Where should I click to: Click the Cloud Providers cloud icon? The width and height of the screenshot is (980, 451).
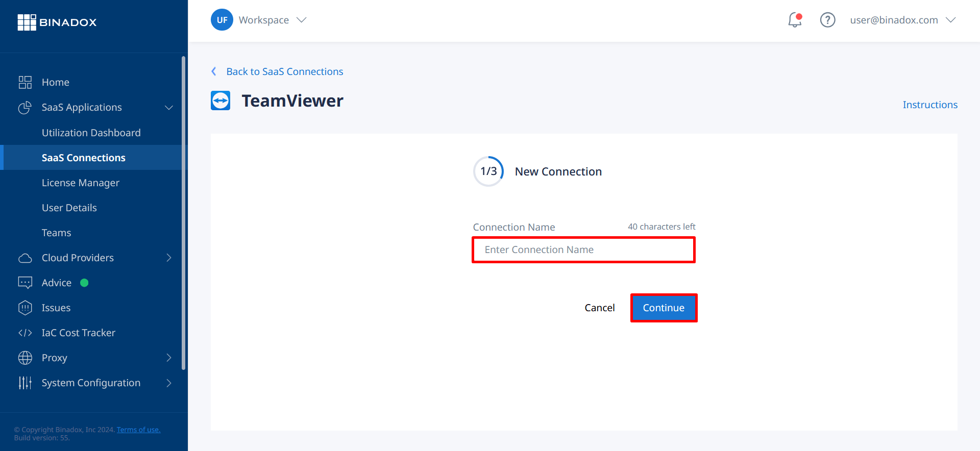[25, 258]
